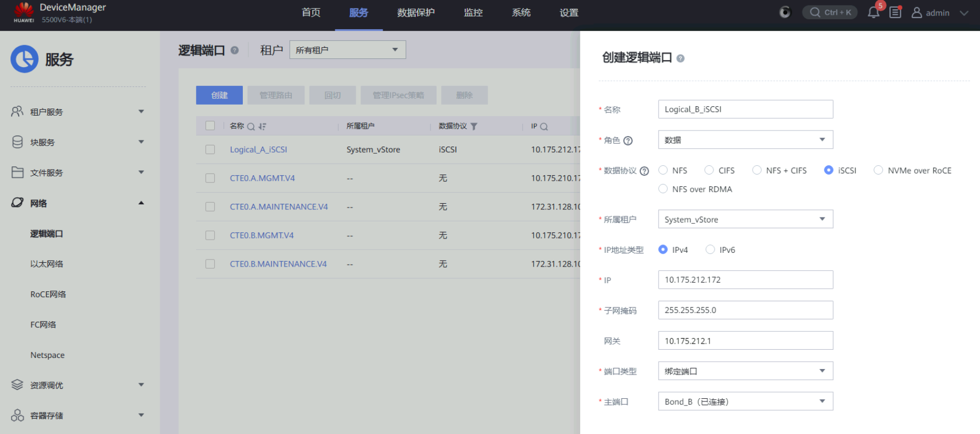Viewport: 980px width, 434px height.
Task: Check the box for Logical_A_iSCSI row
Action: (210, 150)
